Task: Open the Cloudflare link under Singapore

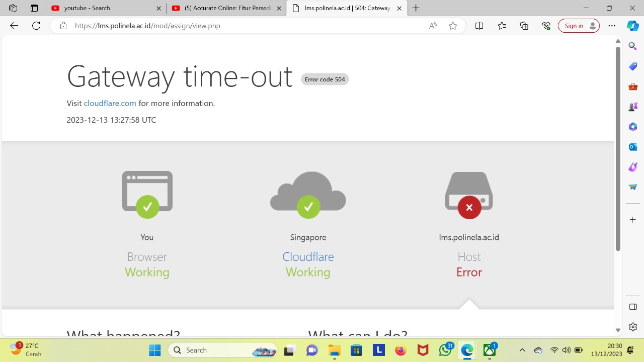Action: tap(308, 256)
